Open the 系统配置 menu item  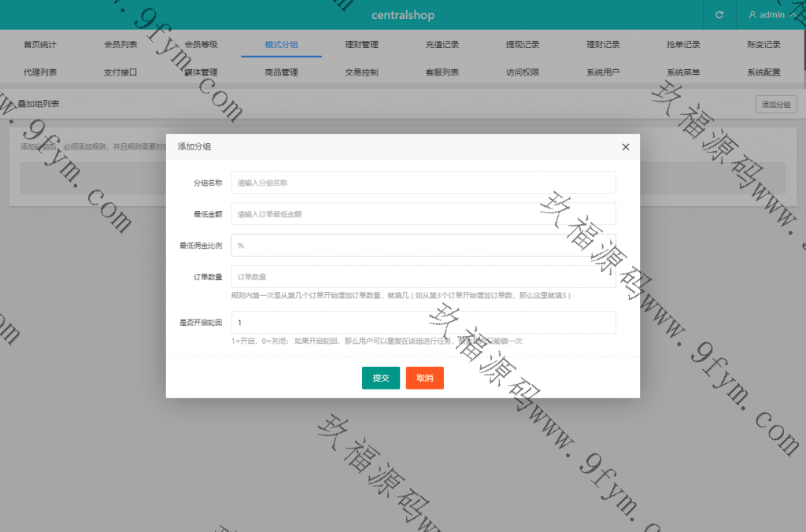click(x=763, y=72)
